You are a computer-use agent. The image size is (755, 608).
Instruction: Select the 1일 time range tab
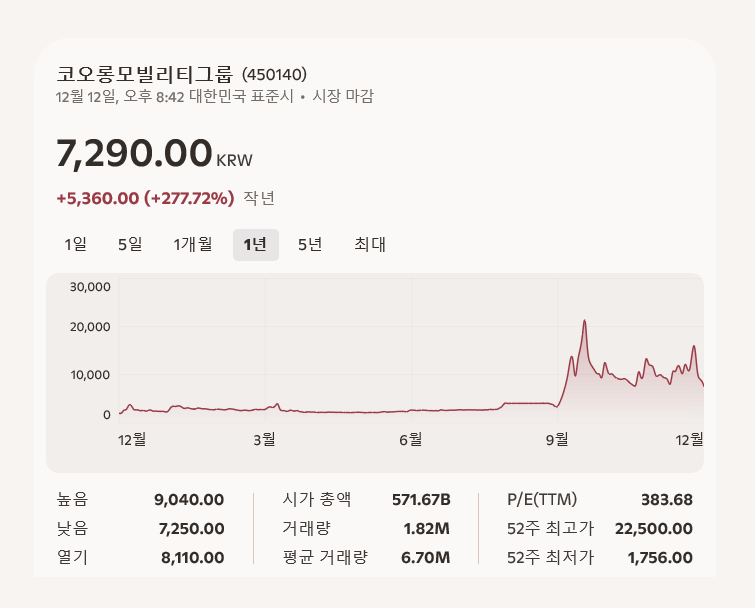point(76,245)
